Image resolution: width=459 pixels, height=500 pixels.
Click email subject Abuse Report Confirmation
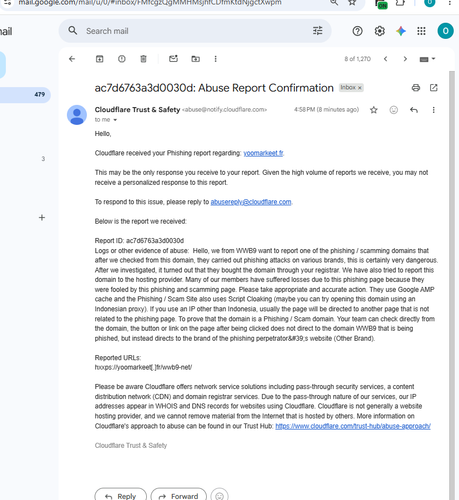coord(214,88)
